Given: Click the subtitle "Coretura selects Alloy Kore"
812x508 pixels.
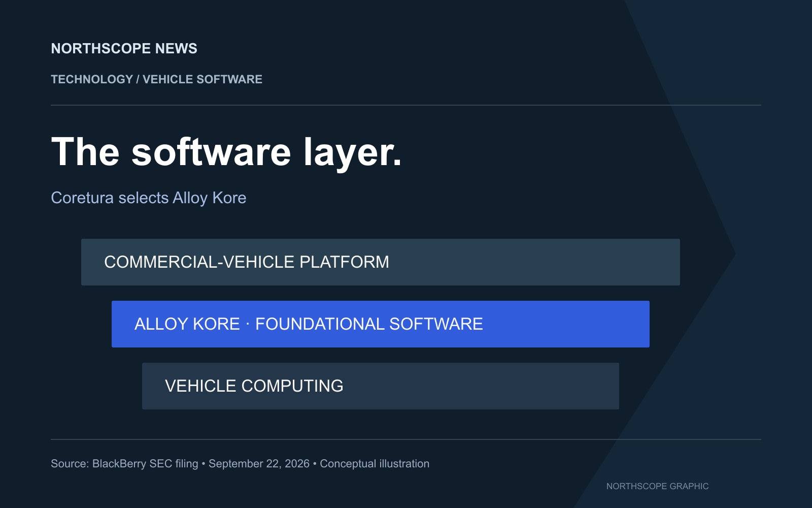Looking at the screenshot, I should (149, 198).
